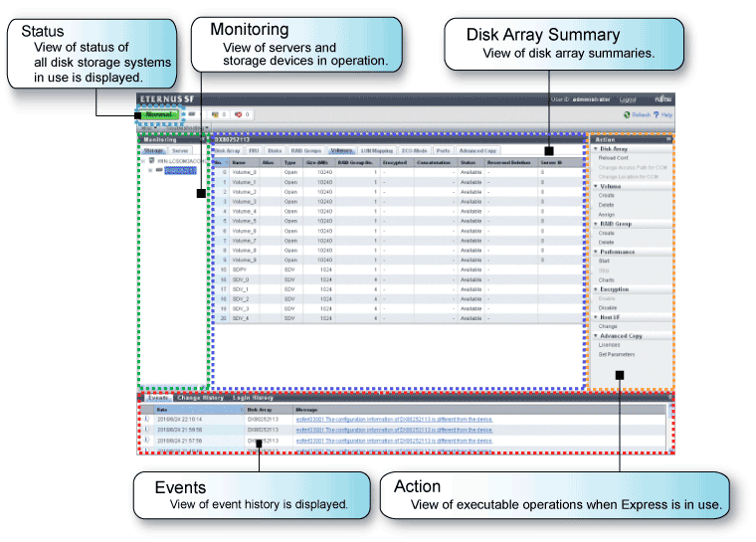The height and width of the screenshot is (542, 756).
Task: Select the Events tab
Action: [x=157, y=398]
